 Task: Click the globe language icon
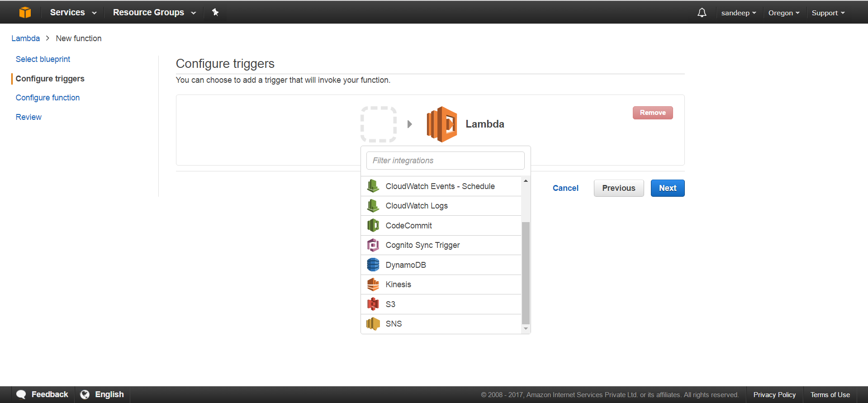(85, 394)
